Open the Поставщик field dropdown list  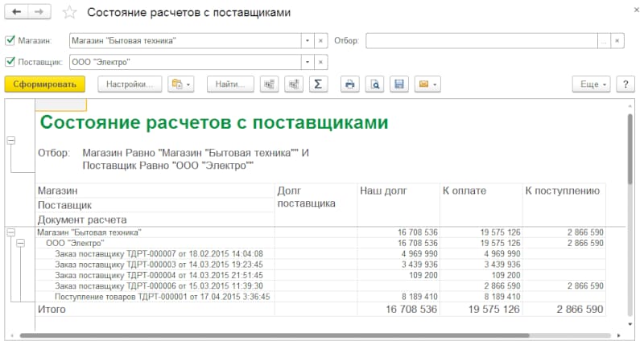(307, 62)
